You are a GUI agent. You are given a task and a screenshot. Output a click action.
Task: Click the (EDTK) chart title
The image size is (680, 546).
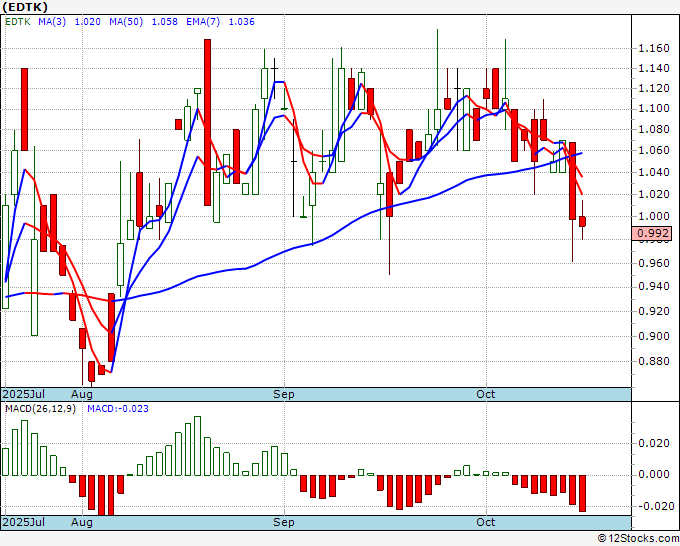25,7
